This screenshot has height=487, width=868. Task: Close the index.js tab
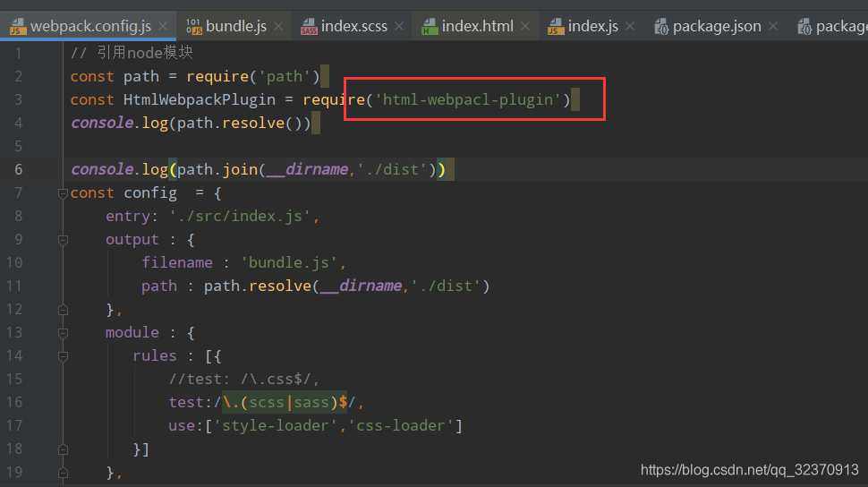[x=630, y=26]
